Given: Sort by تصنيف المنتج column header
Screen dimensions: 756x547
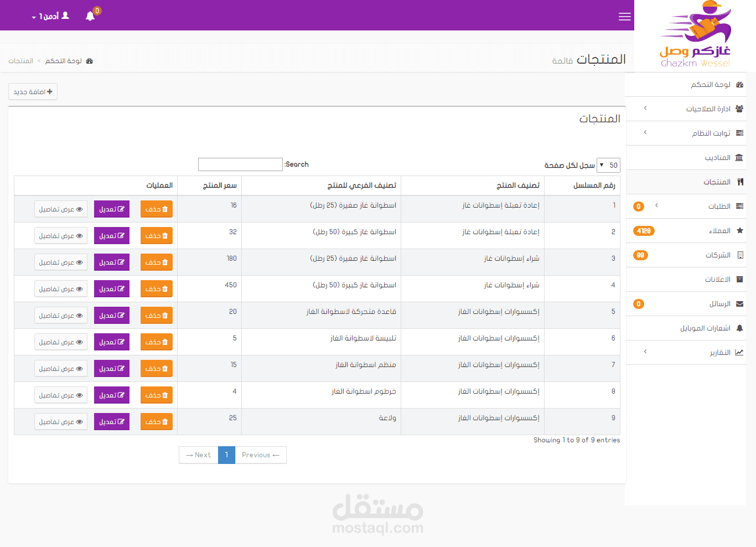Looking at the screenshot, I should pyautogui.click(x=473, y=185).
